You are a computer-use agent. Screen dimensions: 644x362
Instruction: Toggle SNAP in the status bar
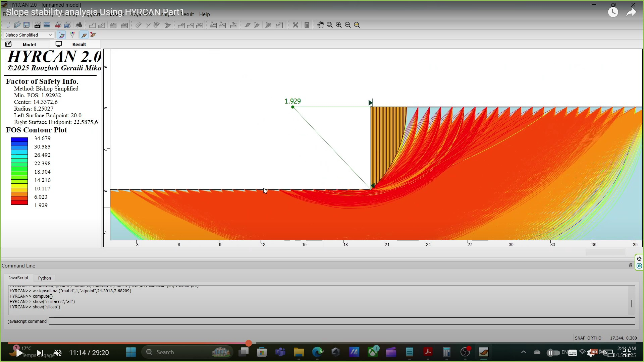click(x=580, y=338)
